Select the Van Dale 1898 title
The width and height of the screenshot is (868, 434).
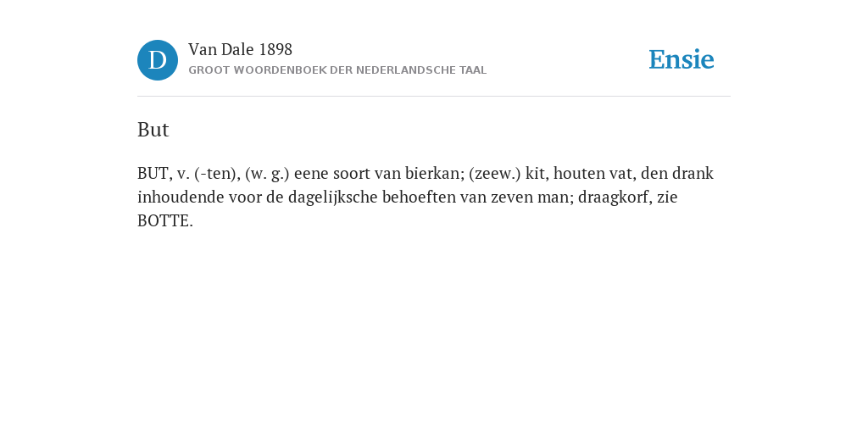(240, 50)
